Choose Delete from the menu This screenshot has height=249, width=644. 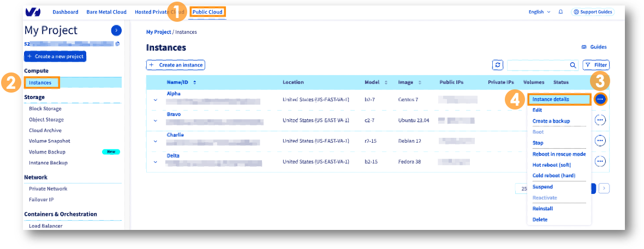coord(540,220)
